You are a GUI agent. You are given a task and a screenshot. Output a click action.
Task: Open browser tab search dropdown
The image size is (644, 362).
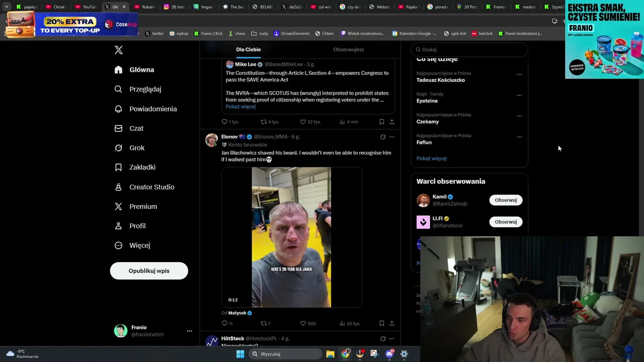tap(7, 7)
